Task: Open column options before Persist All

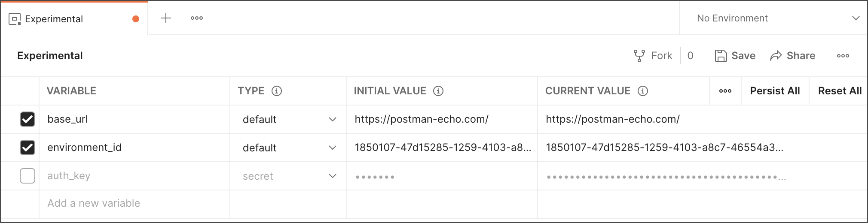Action: tap(725, 91)
